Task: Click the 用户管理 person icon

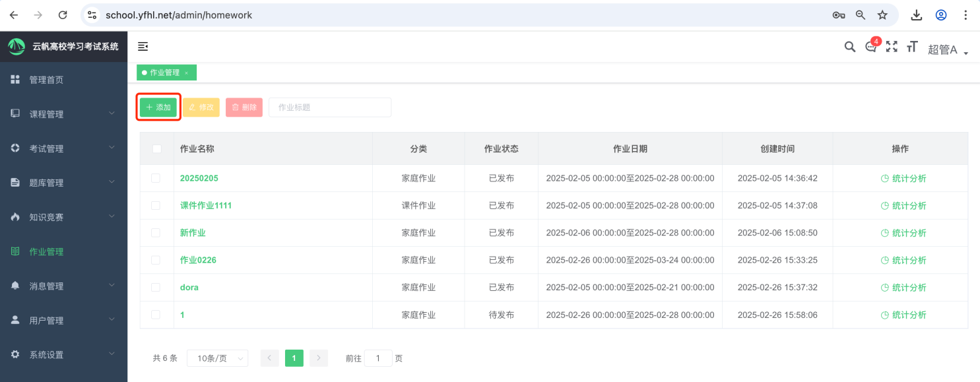Action: click(x=15, y=320)
